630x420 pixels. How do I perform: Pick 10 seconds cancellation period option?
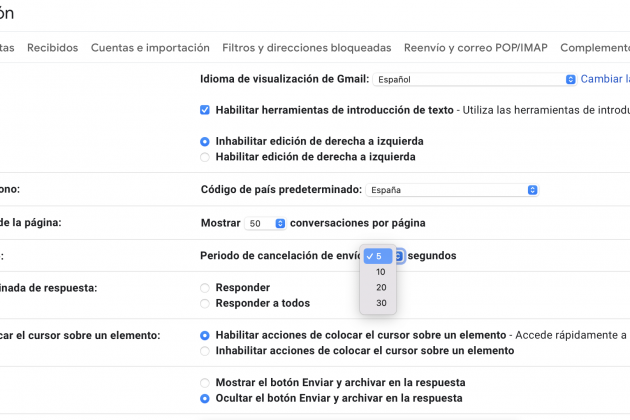tap(380, 272)
